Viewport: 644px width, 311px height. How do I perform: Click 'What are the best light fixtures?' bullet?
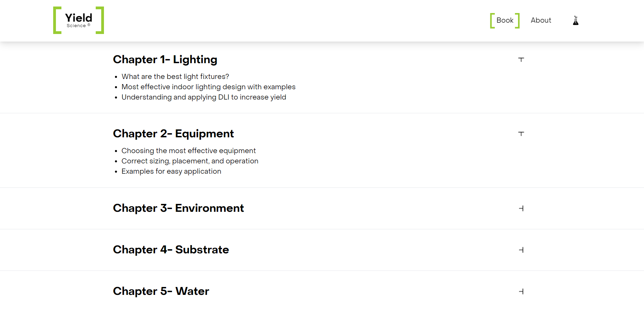[x=175, y=77]
